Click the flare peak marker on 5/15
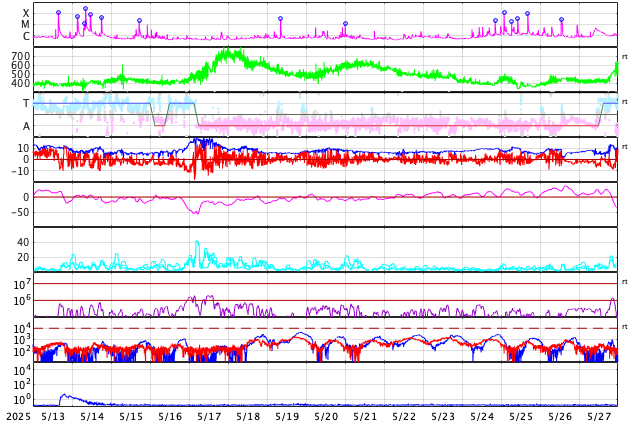 (x=139, y=21)
